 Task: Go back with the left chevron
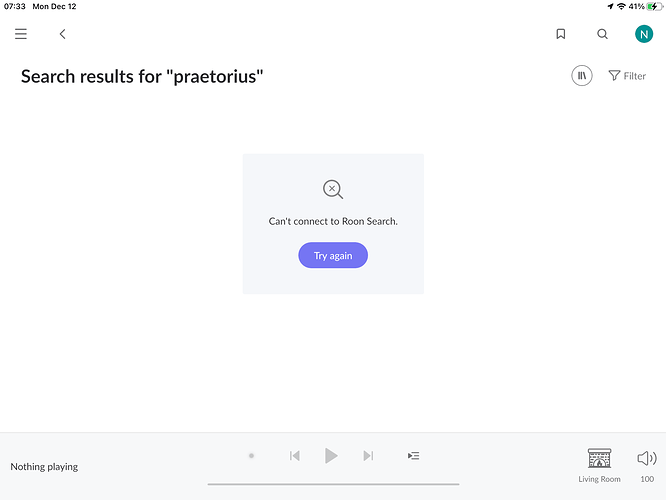pos(62,34)
